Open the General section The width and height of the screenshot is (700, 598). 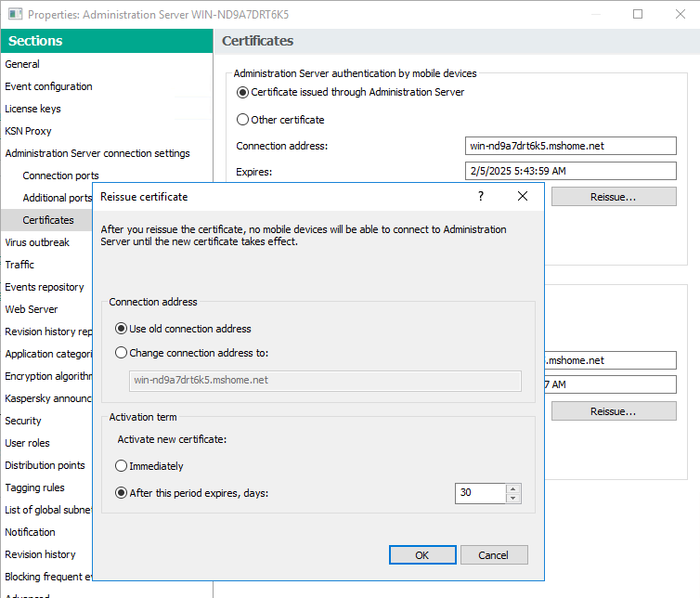pos(22,64)
